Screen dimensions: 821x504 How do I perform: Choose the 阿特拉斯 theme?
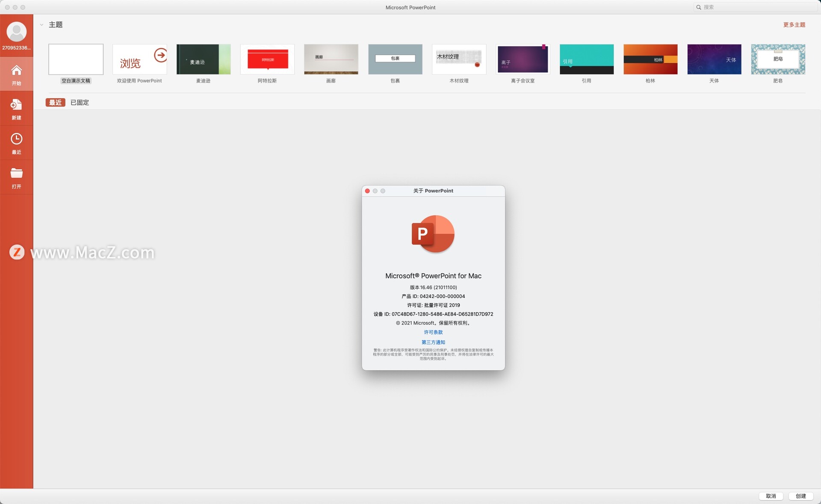pyautogui.click(x=267, y=63)
